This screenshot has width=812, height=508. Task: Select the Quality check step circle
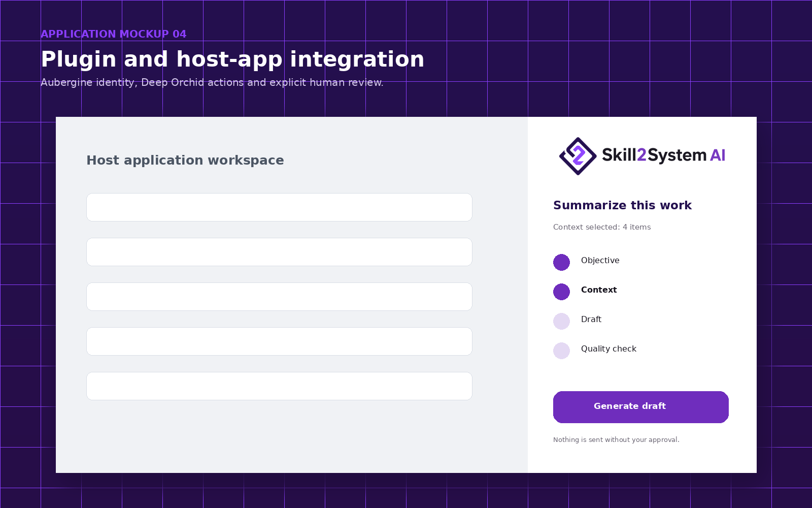[x=561, y=351]
